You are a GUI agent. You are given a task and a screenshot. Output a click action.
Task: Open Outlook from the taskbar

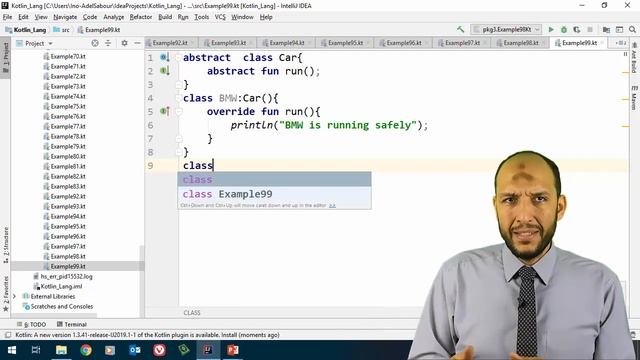(x=135, y=350)
